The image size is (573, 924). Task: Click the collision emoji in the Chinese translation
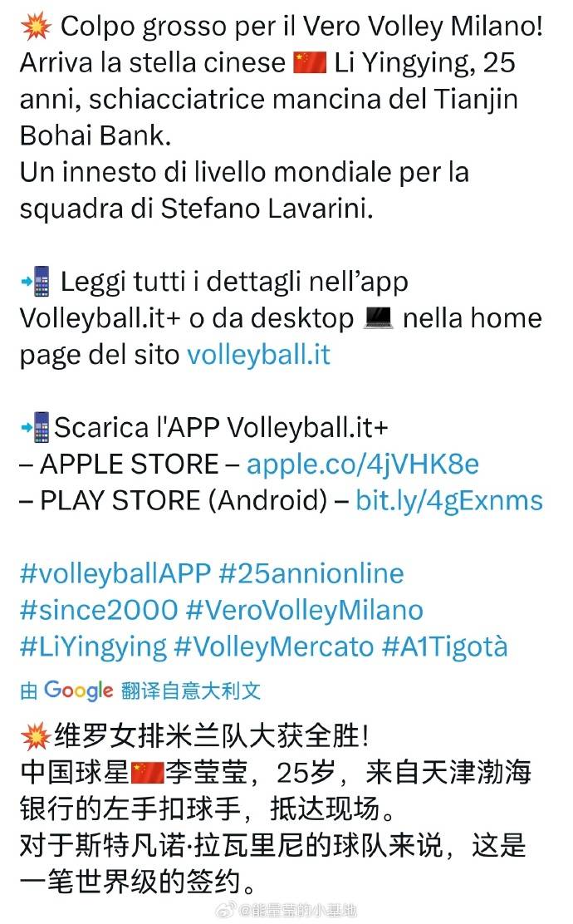pos(36,736)
